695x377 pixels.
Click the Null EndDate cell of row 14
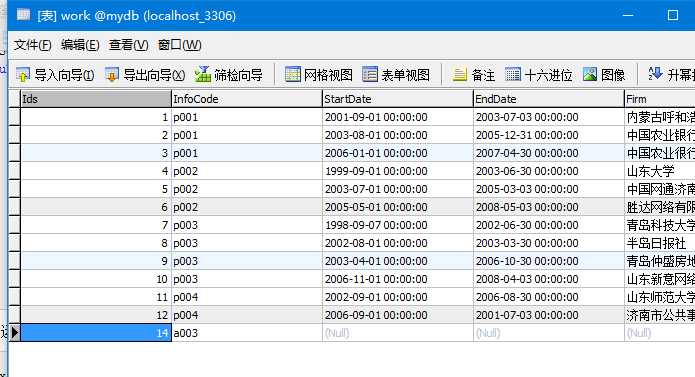point(549,333)
